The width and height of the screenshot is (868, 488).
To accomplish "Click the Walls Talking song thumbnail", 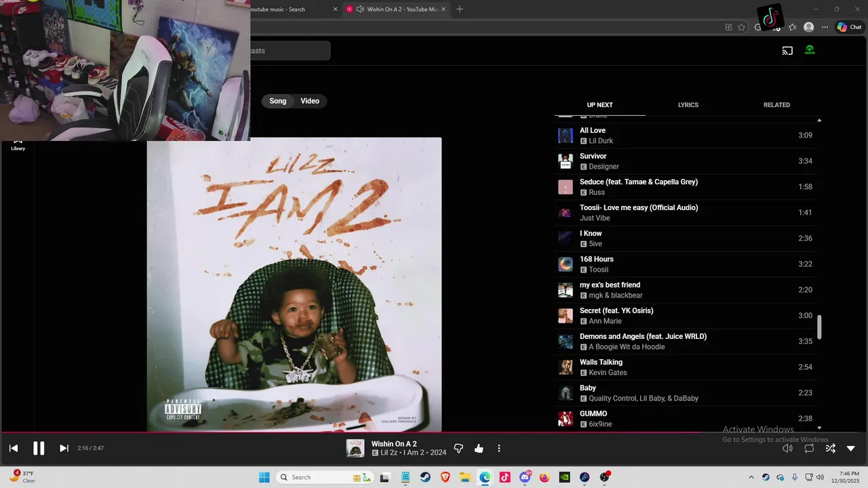I will pyautogui.click(x=566, y=367).
